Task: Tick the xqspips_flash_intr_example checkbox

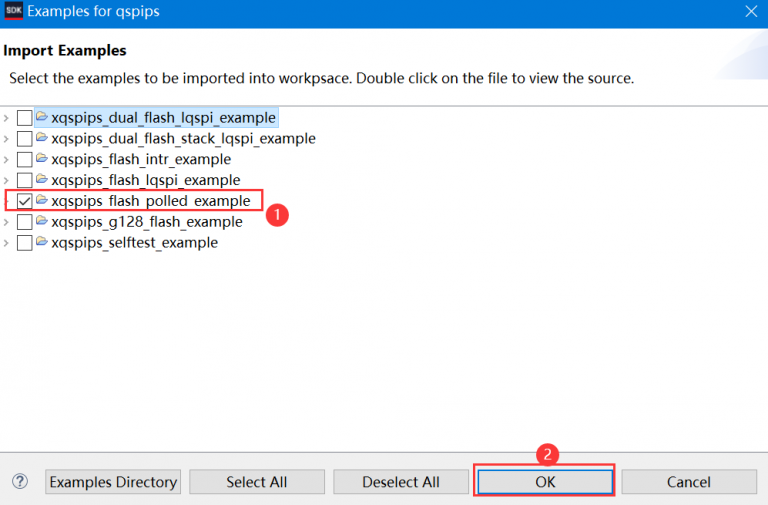Action: click(25, 160)
